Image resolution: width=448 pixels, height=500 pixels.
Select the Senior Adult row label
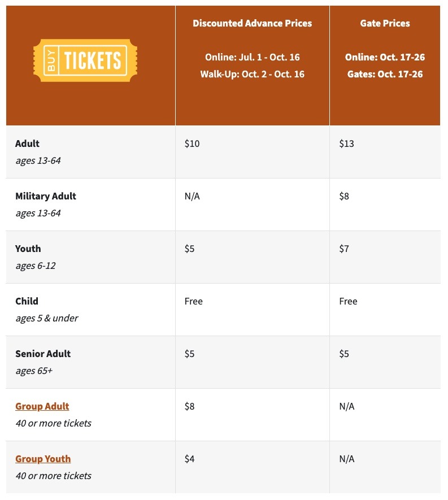(x=43, y=354)
